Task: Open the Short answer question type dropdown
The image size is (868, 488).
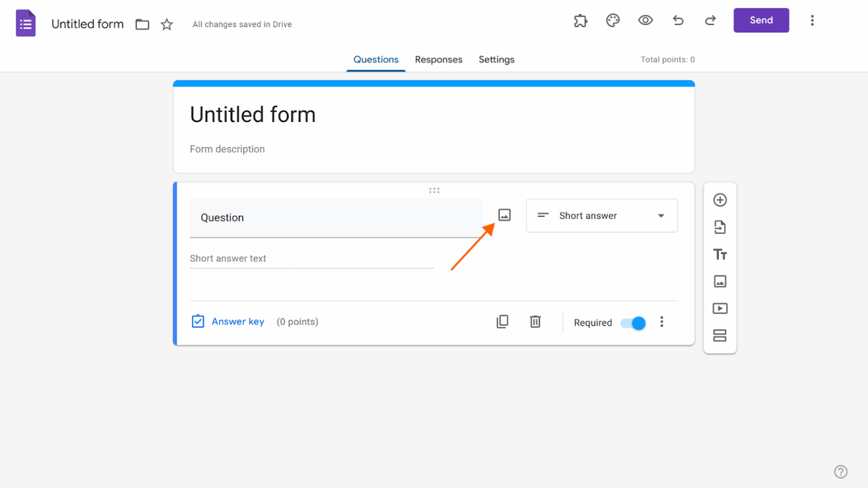Action: (601, 215)
